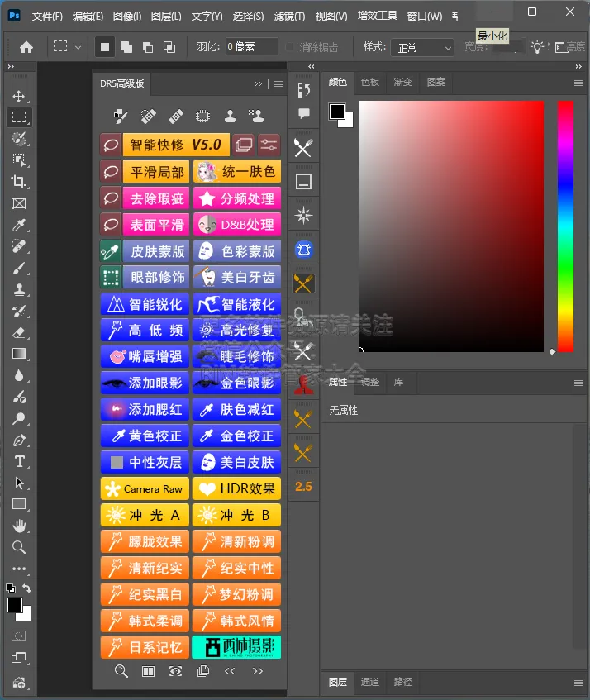Screen dimensions: 590x700
Task: Reset default foreground and background colors
Action: [10, 588]
